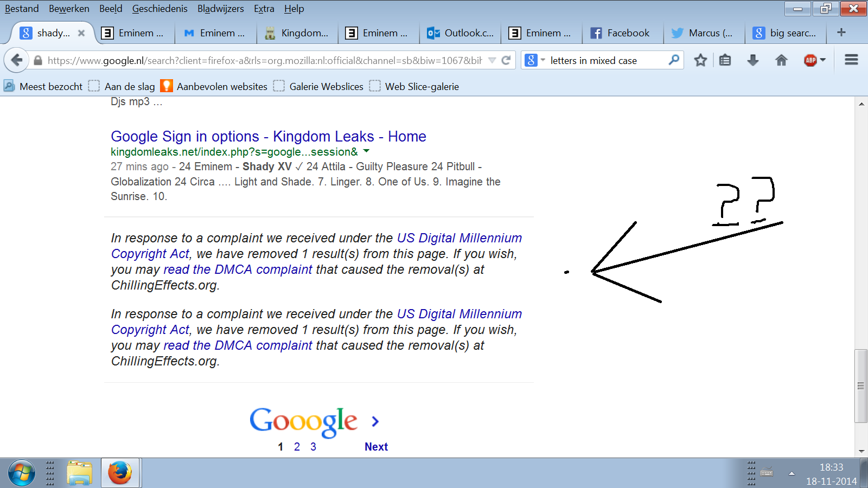Open a new tab with the plus button

click(841, 33)
